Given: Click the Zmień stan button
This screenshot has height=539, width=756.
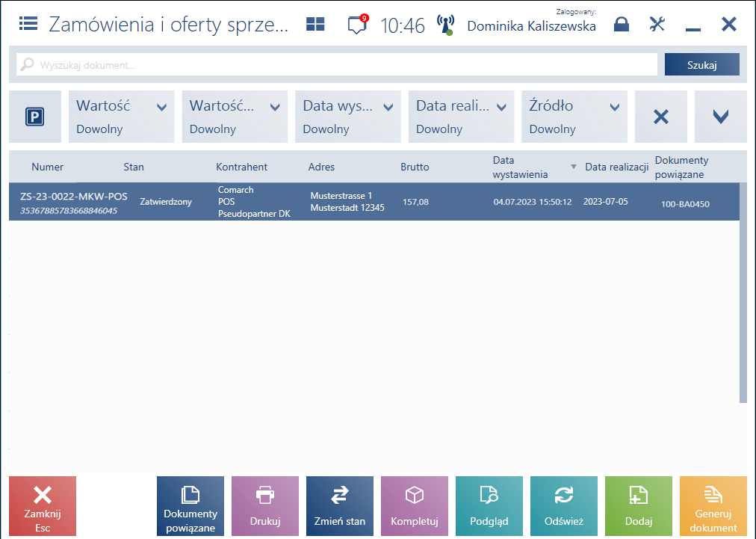Looking at the screenshot, I should point(340,505).
